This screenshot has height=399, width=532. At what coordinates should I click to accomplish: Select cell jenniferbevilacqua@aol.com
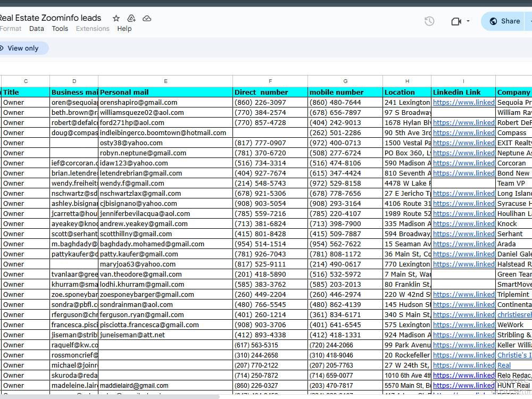pyautogui.click(x=165, y=214)
